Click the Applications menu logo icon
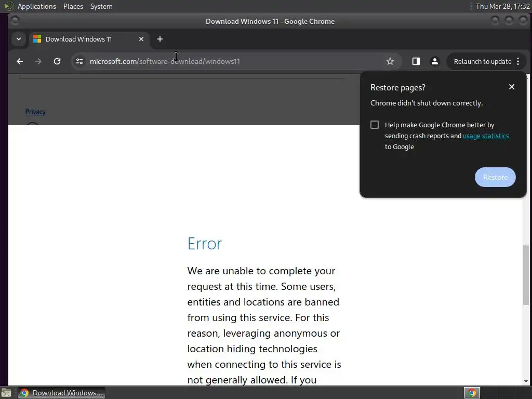The height and width of the screenshot is (399, 532). click(x=8, y=6)
